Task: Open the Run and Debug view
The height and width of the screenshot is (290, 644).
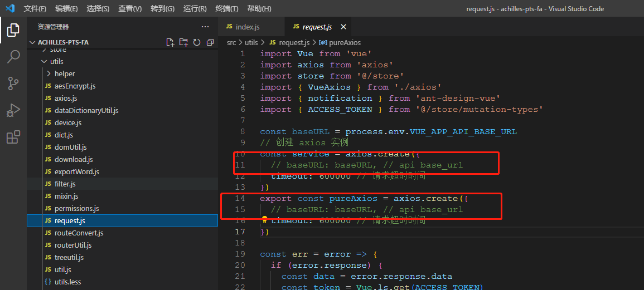Action: click(x=13, y=111)
